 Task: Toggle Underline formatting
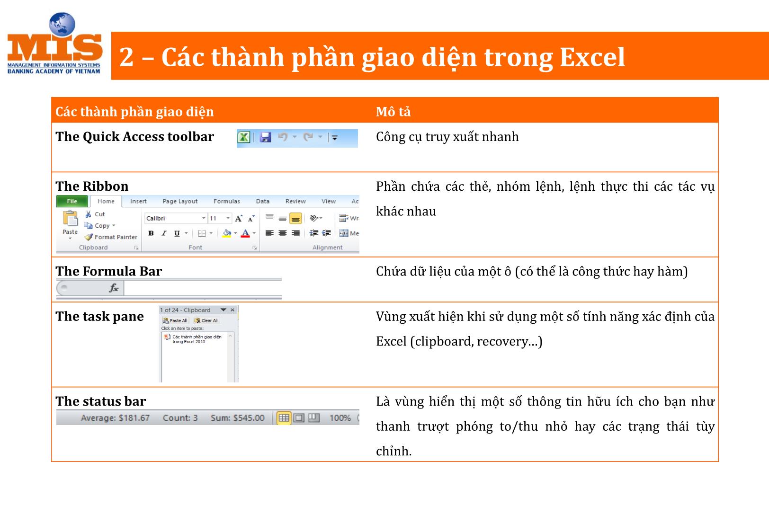tap(177, 233)
